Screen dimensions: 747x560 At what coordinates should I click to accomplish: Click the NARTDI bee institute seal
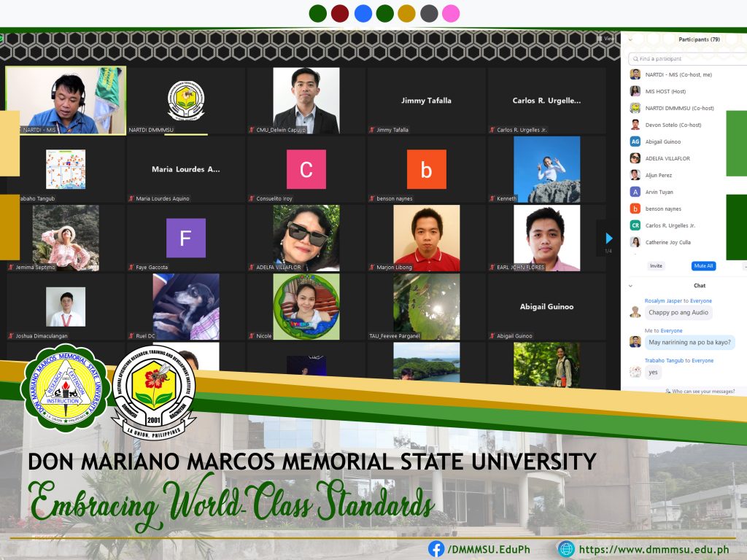pos(153,392)
